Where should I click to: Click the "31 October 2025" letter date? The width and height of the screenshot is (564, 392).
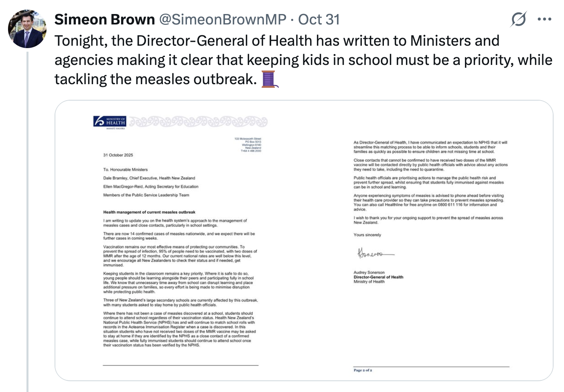click(118, 155)
